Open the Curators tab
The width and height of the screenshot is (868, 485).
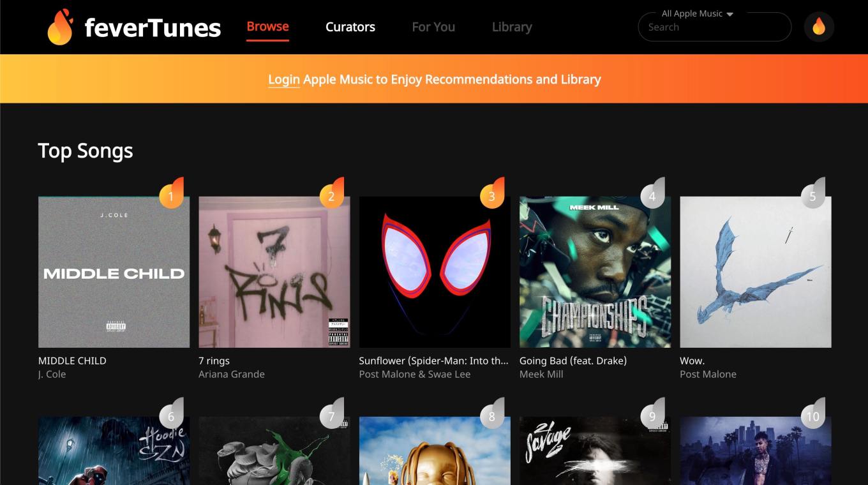coord(350,27)
